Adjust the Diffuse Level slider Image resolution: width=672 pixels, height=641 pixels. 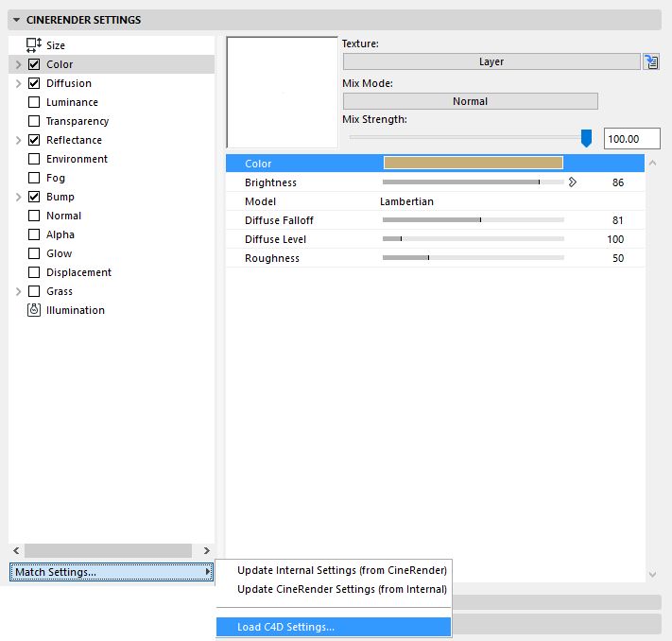[x=474, y=238]
